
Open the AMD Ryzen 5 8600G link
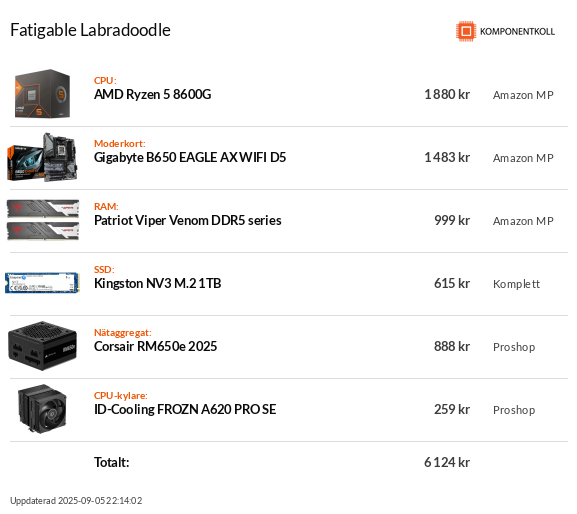153,95
